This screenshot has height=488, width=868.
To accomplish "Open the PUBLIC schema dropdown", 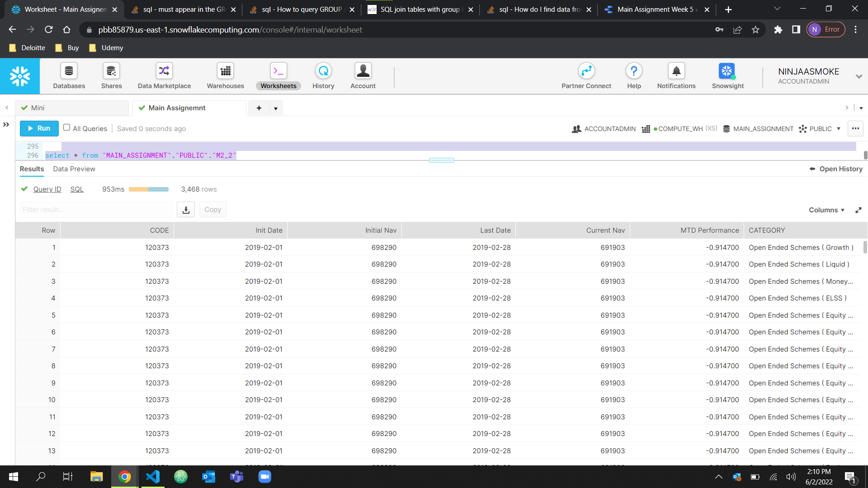I will coord(840,129).
